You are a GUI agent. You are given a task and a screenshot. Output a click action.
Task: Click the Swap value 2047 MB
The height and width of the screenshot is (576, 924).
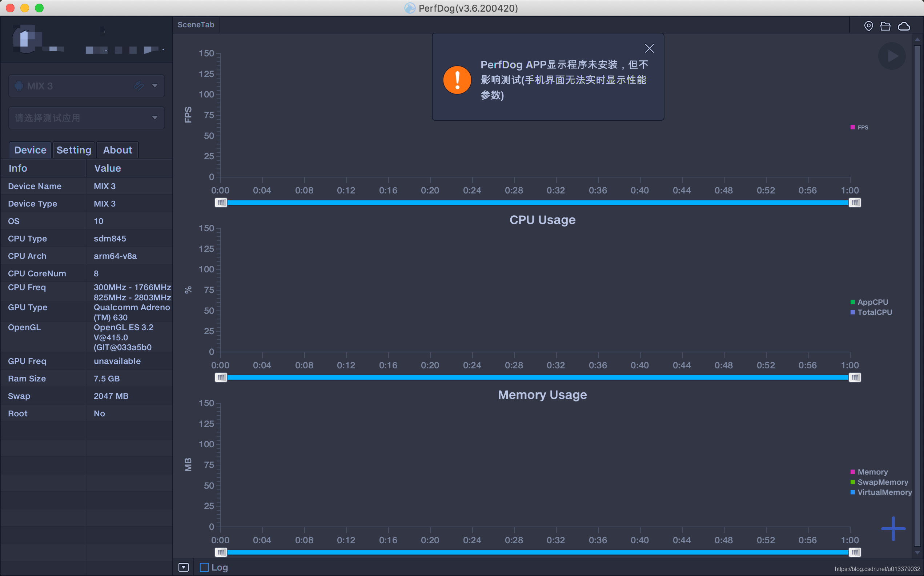pyautogui.click(x=111, y=396)
